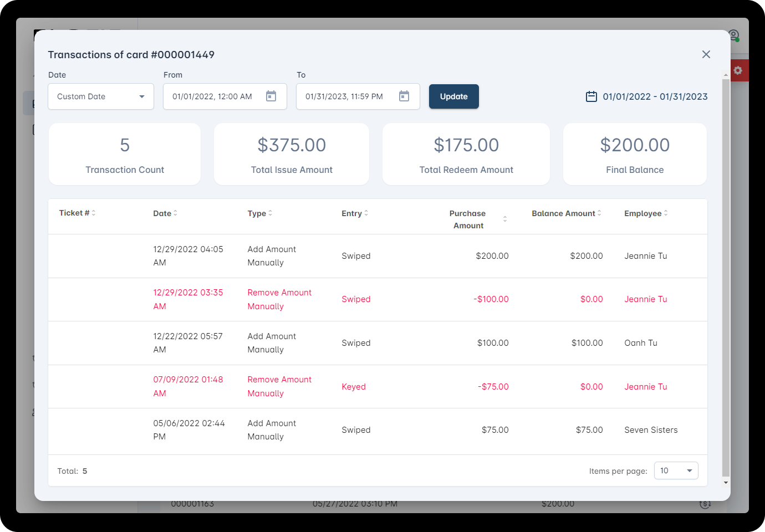Sort table by Entry column

(x=355, y=213)
